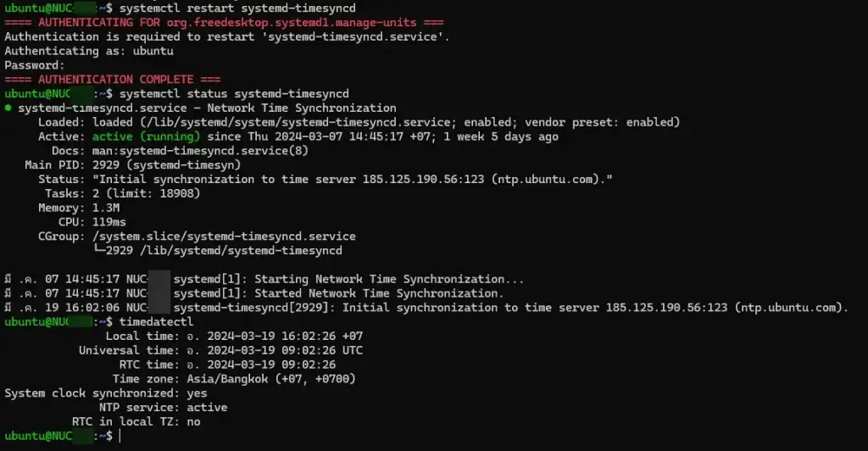This screenshot has width=868, height=451.
Task: Click the "Starting Network Time Synchronization..." log line
Action: (389, 279)
